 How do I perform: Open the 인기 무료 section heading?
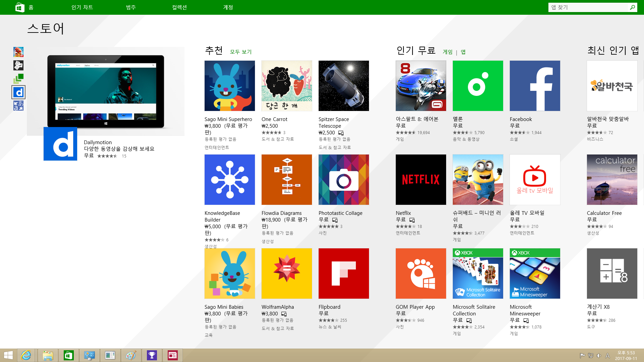[x=416, y=51]
